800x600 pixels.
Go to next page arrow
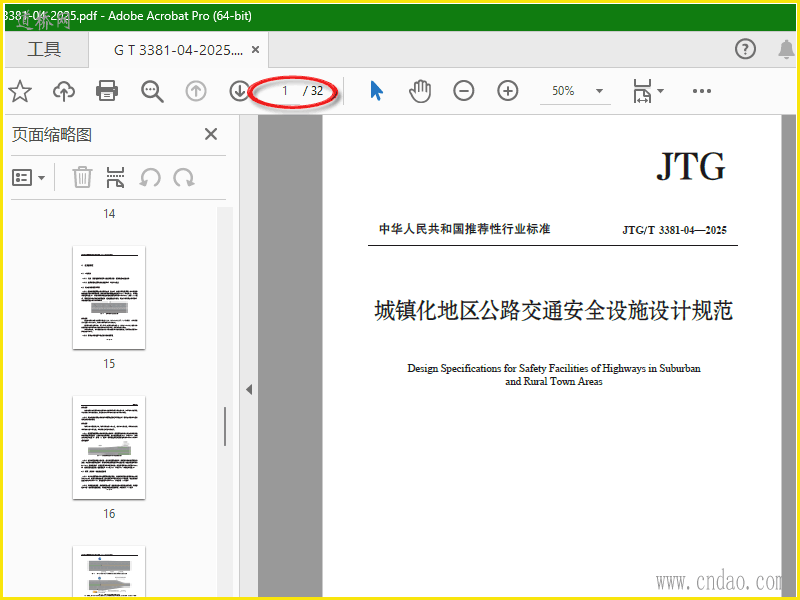239,91
